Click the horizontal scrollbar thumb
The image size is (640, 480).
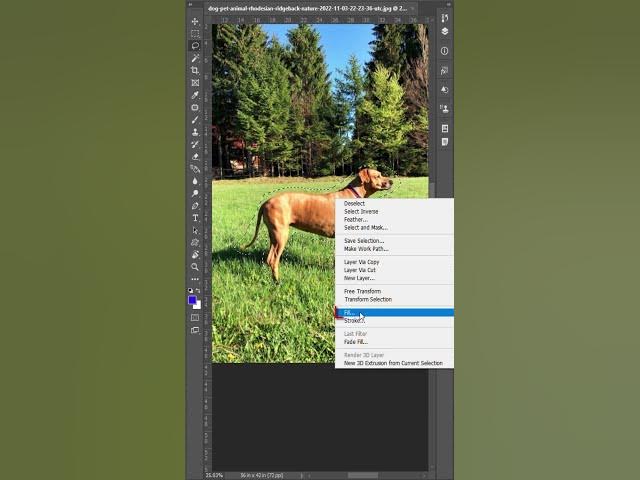point(363,476)
